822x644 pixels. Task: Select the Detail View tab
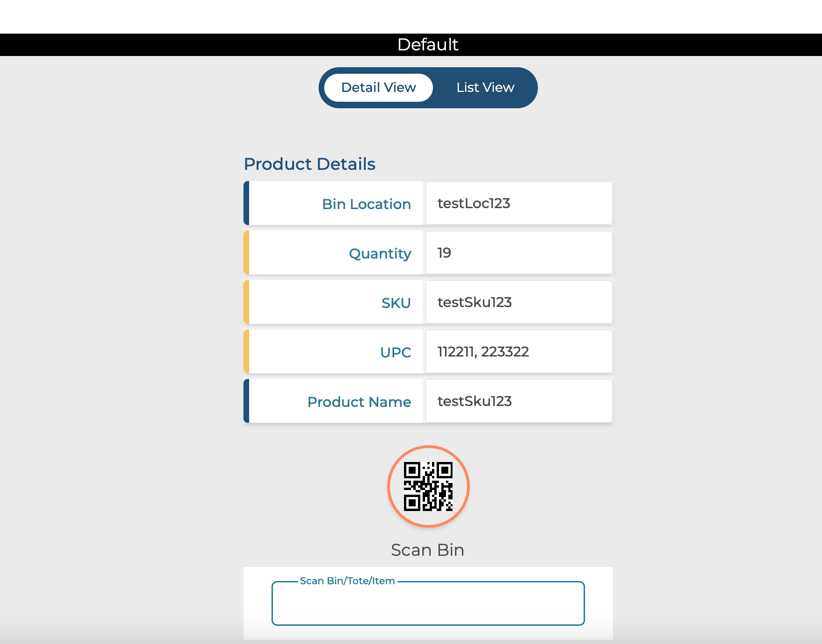tap(378, 88)
